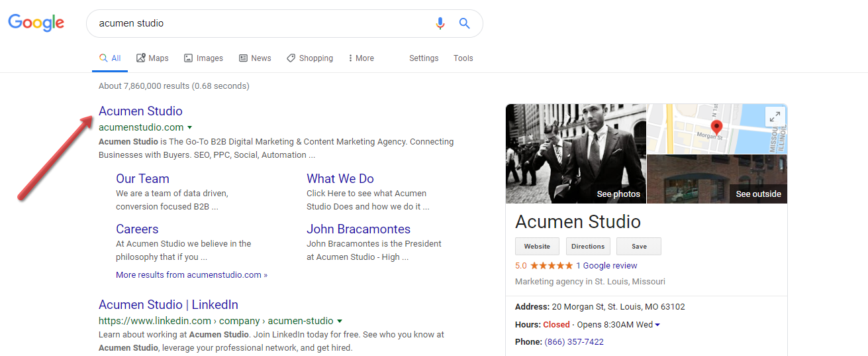
Task: Click More results from acumenstudio.com
Action: click(192, 274)
